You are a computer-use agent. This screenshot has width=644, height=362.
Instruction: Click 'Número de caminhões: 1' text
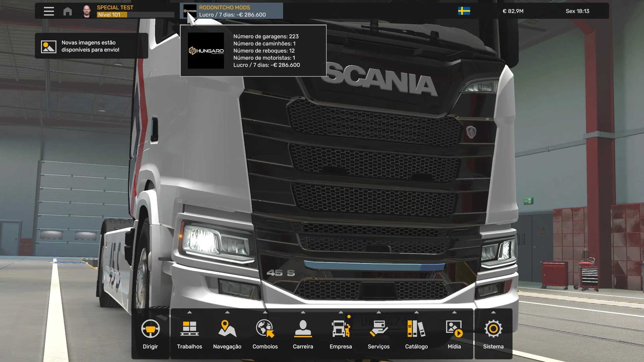[264, 44]
